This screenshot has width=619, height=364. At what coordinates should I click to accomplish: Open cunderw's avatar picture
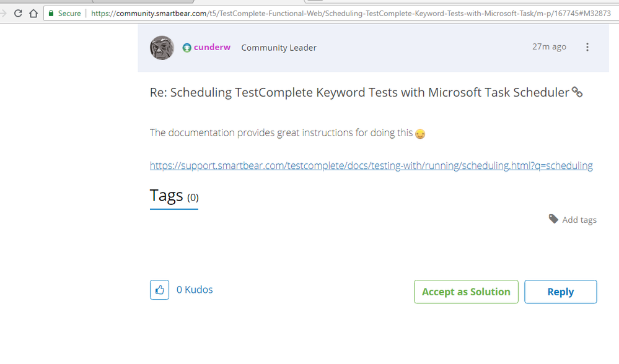click(x=162, y=48)
